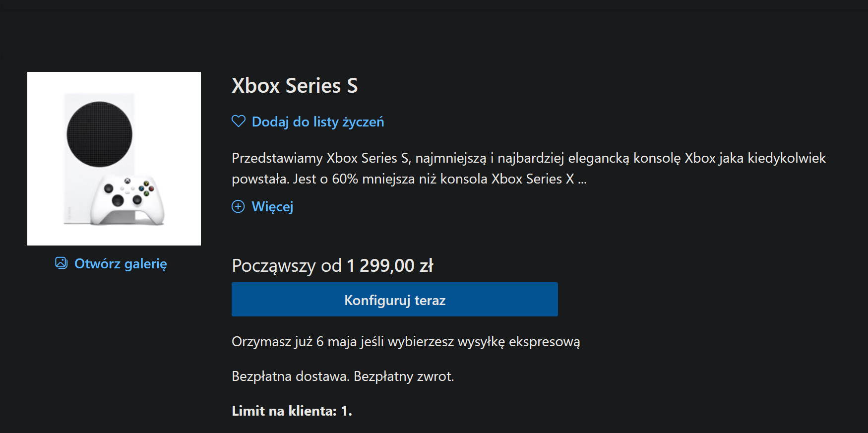This screenshot has width=868, height=433.
Task: Click the heart wishlist icon
Action: click(239, 121)
